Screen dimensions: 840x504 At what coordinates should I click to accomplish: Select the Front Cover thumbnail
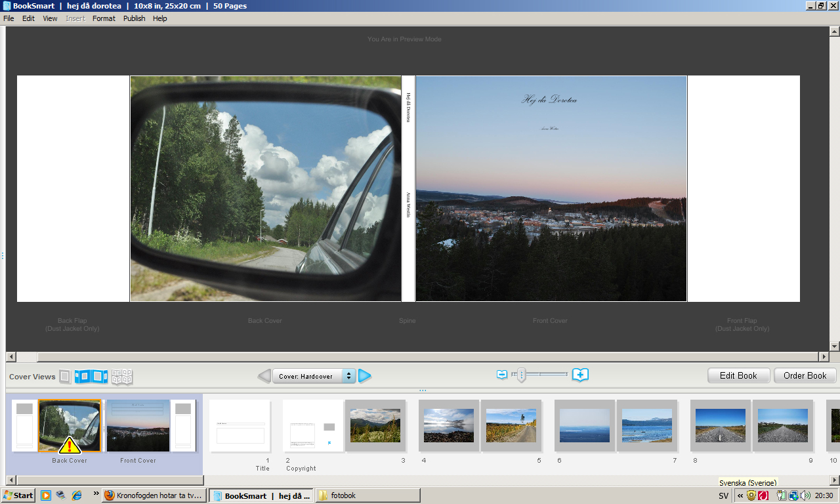[x=138, y=425]
